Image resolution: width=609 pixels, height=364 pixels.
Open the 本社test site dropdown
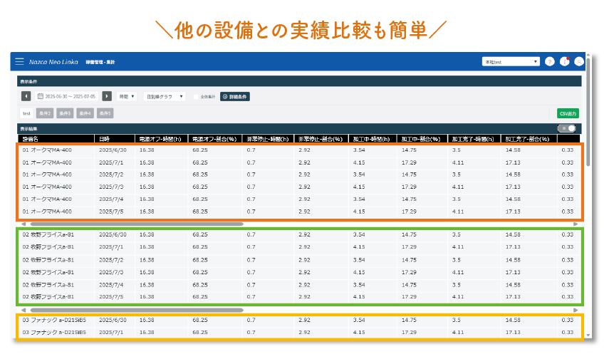(x=511, y=62)
